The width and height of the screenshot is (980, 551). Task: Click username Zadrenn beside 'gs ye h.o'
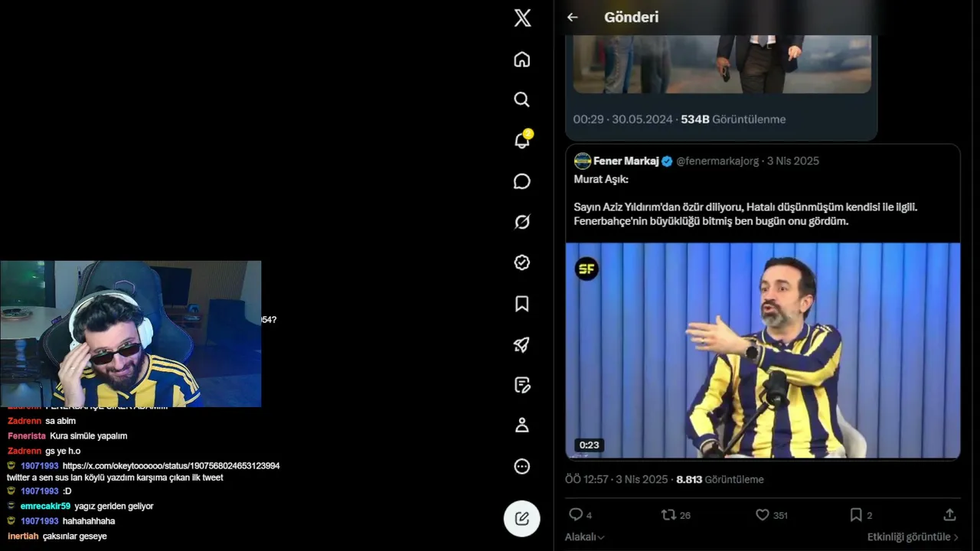pyautogui.click(x=24, y=452)
